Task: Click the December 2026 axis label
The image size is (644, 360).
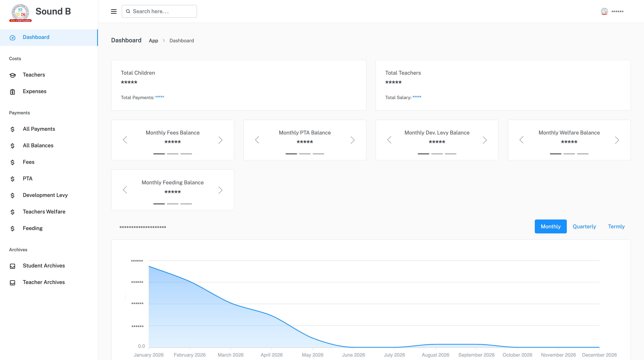Action: point(599,355)
